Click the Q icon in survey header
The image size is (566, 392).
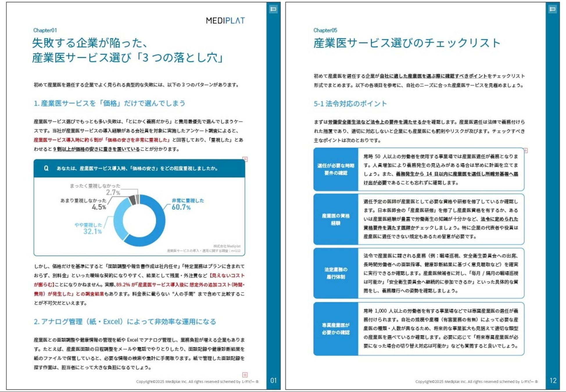pyautogui.click(x=46, y=168)
